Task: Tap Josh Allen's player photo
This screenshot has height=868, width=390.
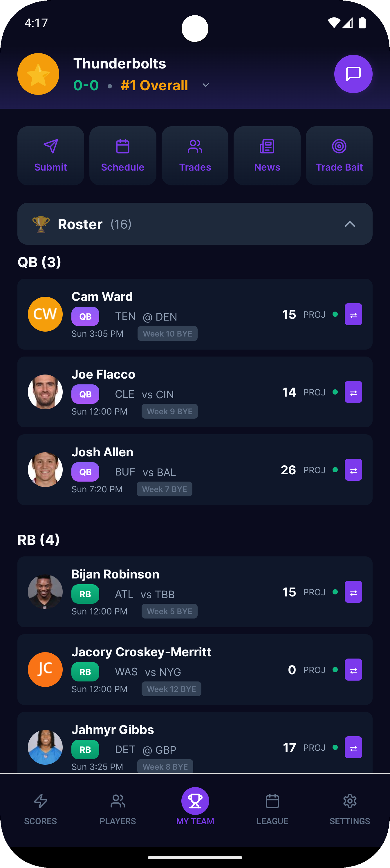Action: (45, 470)
